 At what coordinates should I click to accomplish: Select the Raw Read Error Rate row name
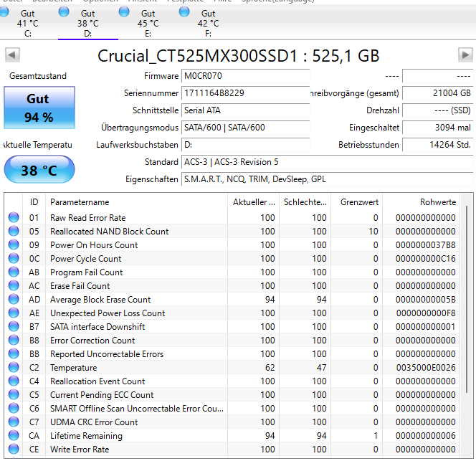[x=87, y=218]
